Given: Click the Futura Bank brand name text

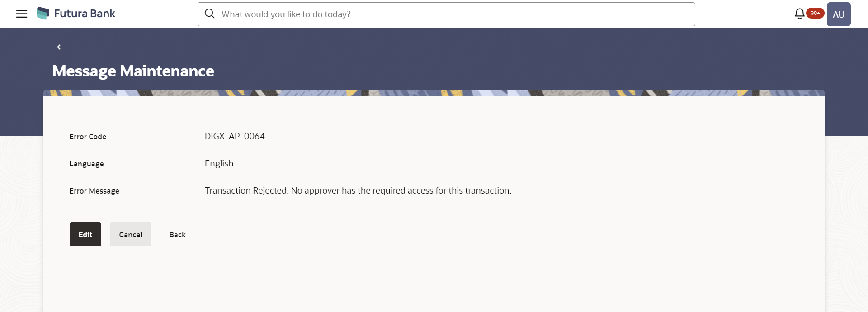Looking at the screenshot, I should [x=85, y=14].
